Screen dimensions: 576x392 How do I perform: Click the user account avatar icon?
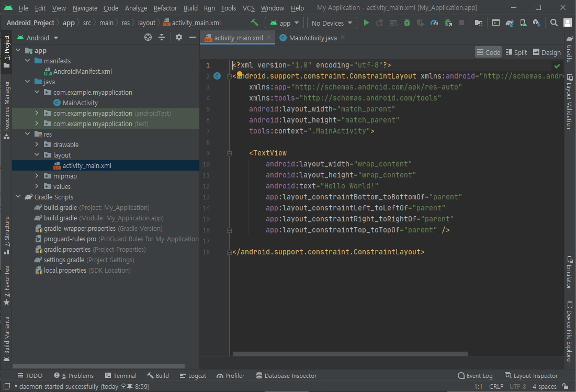point(568,23)
